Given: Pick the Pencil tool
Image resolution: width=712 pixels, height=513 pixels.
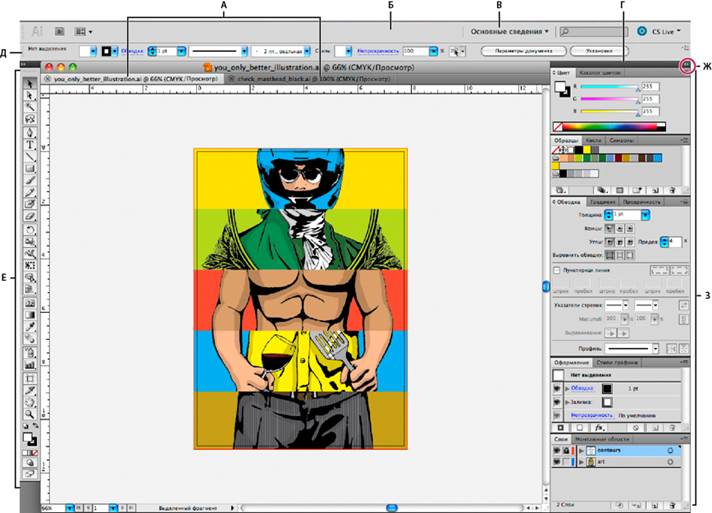Looking at the screenshot, I should pos(30,192).
